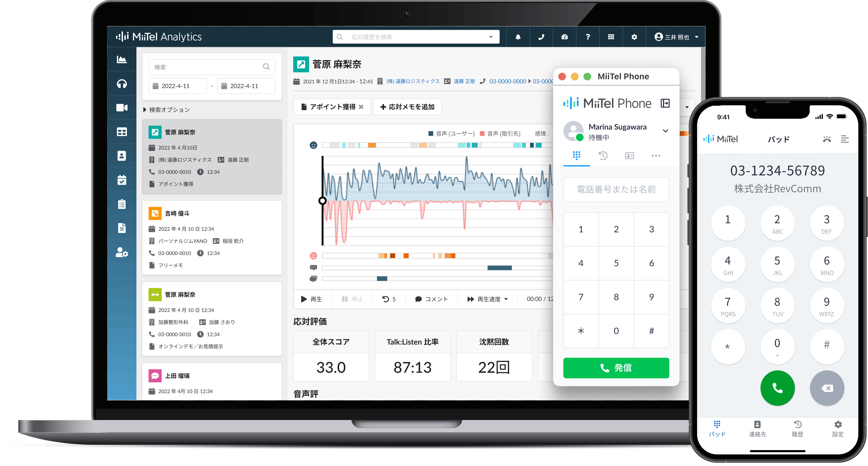
Task: Open end date picker 2022-4-11
Action: (x=246, y=86)
